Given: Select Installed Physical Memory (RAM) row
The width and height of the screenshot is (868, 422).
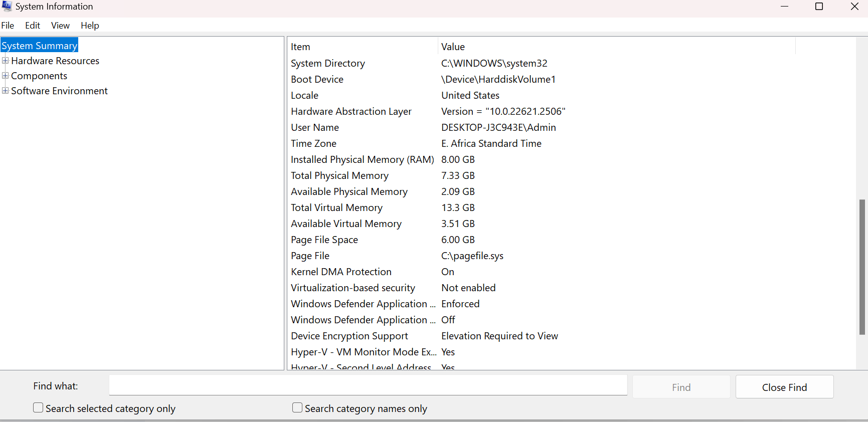Looking at the screenshot, I should pos(542,159).
